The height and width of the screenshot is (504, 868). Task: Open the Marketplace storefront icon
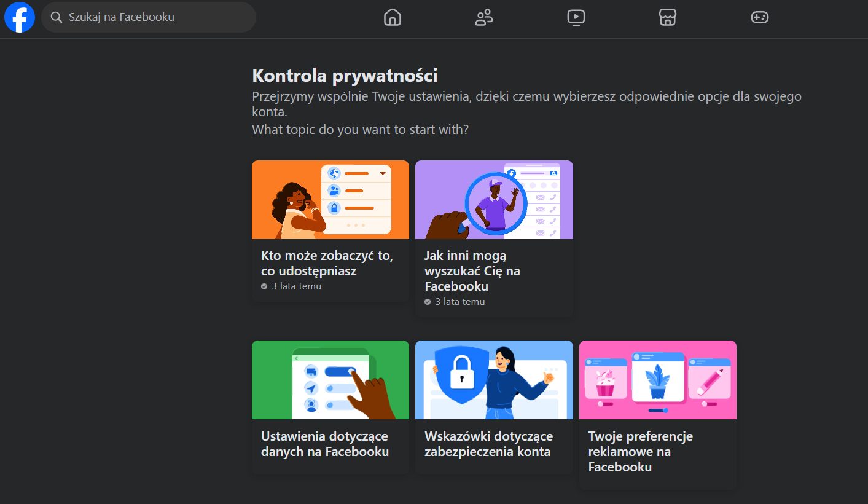pos(668,17)
